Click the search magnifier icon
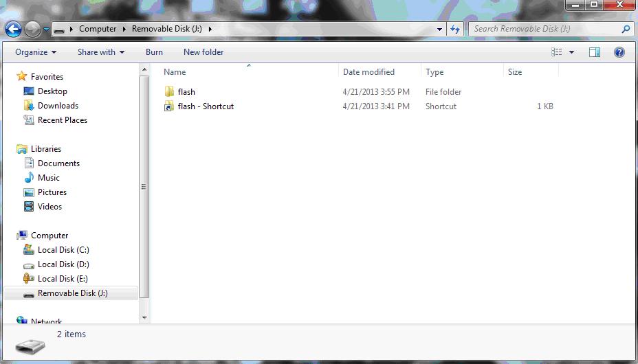The image size is (638, 364). point(625,29)
